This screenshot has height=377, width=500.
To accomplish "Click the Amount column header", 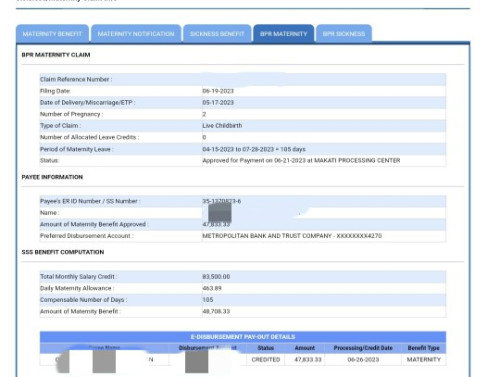I will tap(305, 348).
